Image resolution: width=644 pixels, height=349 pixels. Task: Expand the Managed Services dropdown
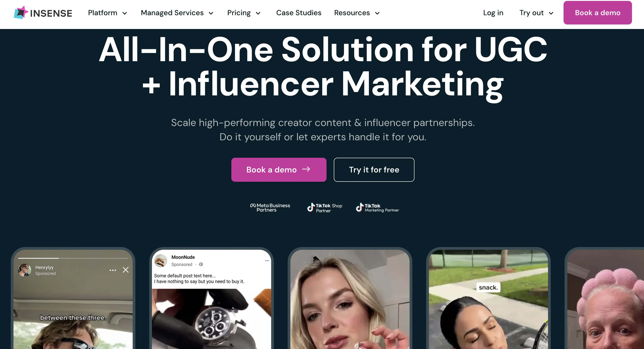pos(177,13)
